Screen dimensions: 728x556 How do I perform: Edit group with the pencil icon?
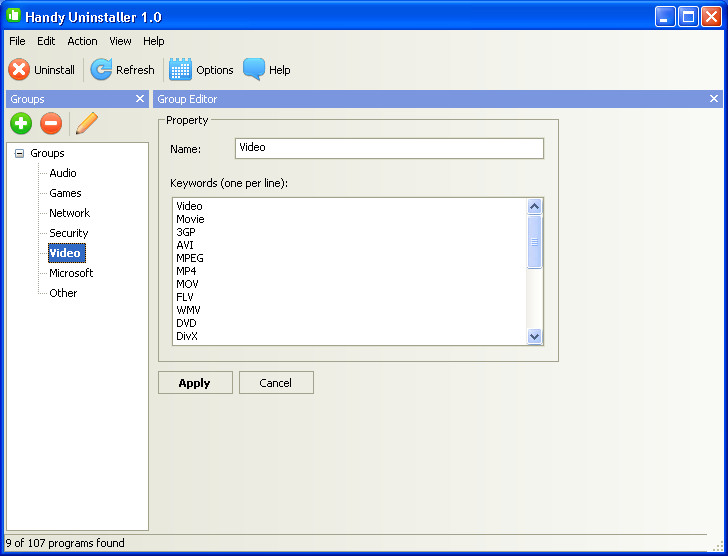pos(86,123)
